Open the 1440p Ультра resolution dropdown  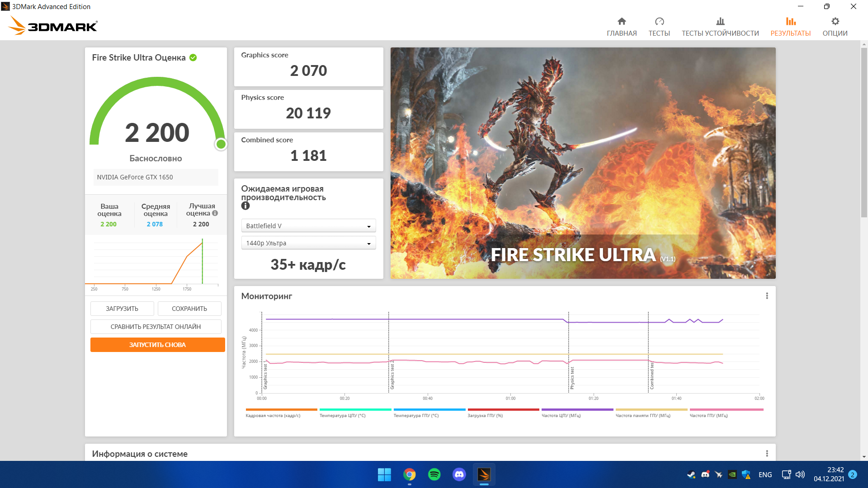tap(308, 243)
